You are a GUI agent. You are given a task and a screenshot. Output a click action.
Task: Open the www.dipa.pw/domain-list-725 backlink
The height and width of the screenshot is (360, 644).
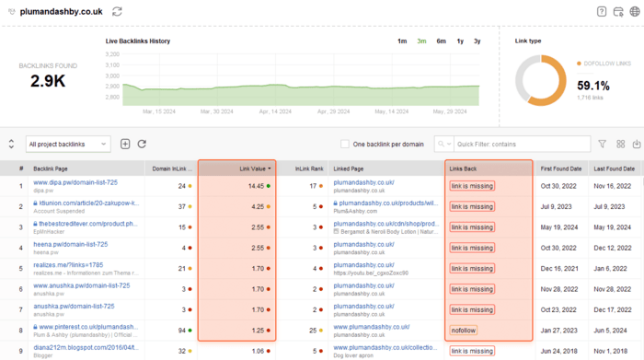pyautogui.click(x=75, y=182)
